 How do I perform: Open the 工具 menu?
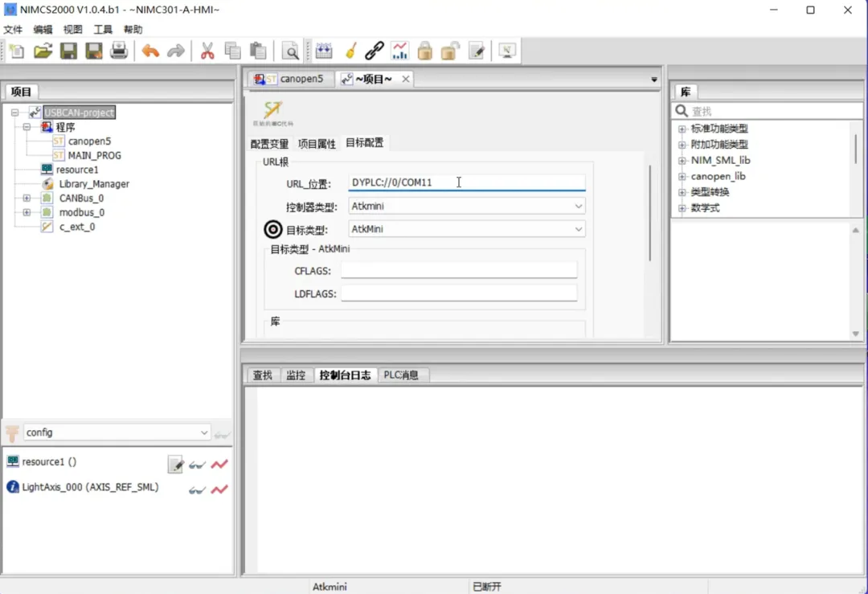coord(102,30)
